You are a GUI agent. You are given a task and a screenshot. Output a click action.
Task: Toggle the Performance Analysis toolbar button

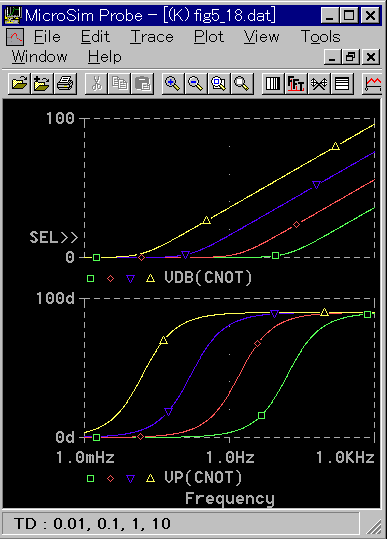[319, 84]
